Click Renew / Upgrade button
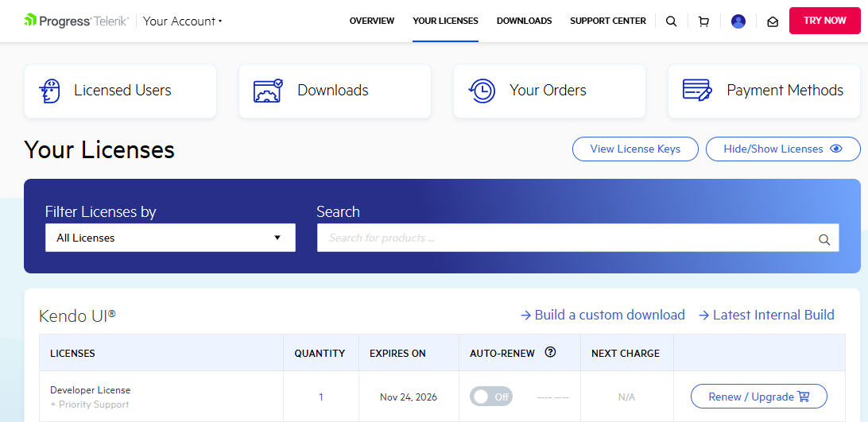This screenshot has width=868, height=422. click(759, 397)
